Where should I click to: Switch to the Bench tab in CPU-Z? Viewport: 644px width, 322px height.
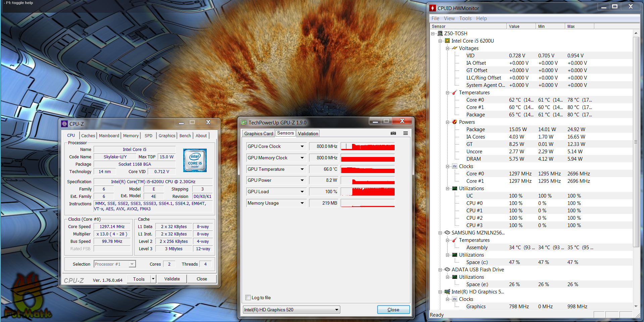[x=185, y=136]
